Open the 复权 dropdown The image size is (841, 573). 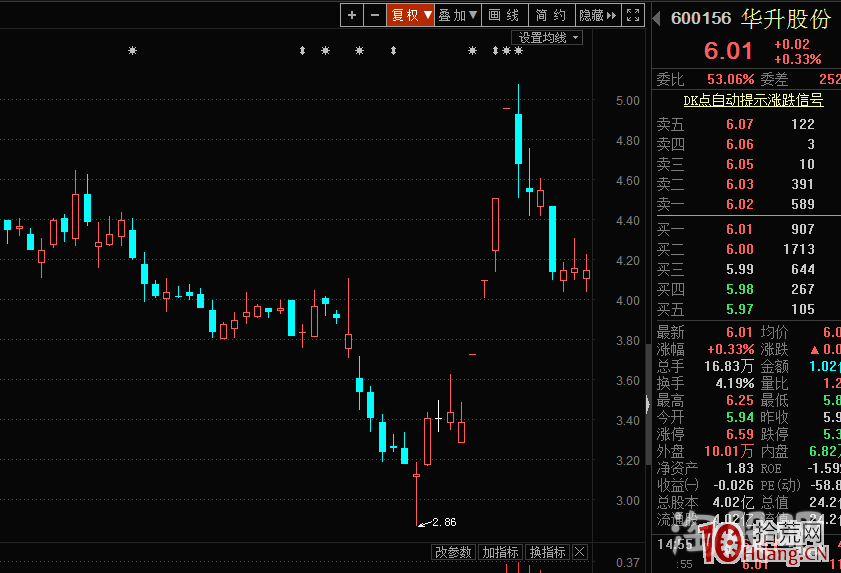411,15
